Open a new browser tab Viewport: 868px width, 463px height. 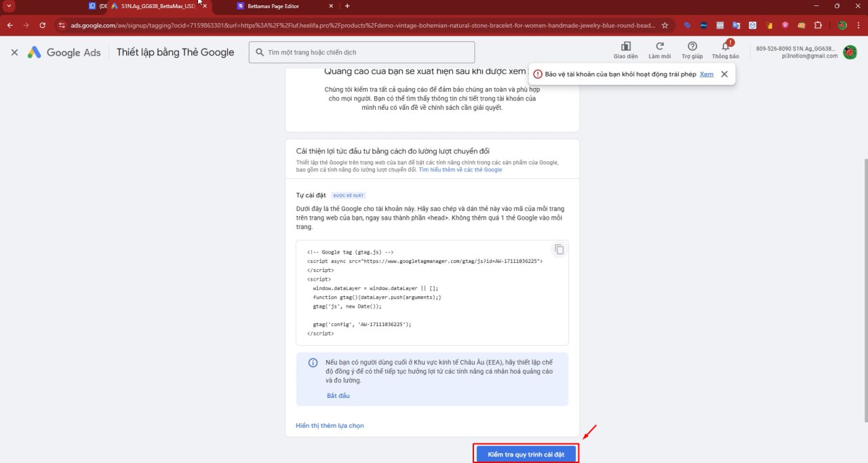[x=347, y=6]
